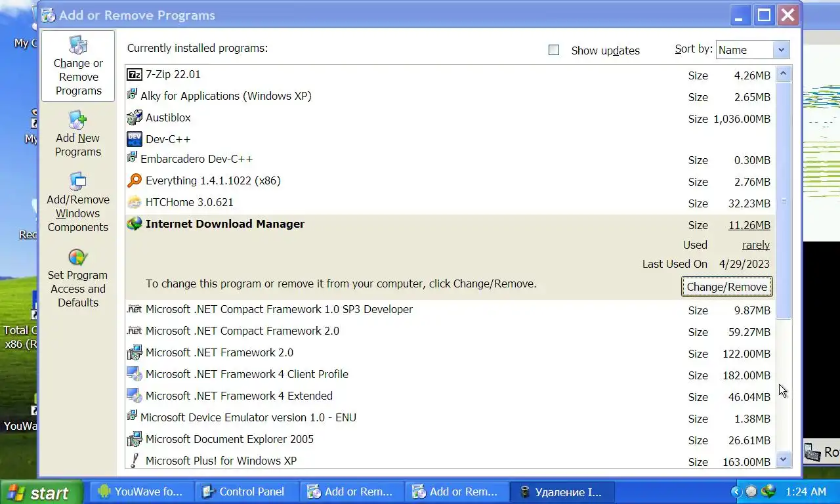The image size is (840, 504).
Task: Open the Windows Start menu
Action: tap(41, 492)
